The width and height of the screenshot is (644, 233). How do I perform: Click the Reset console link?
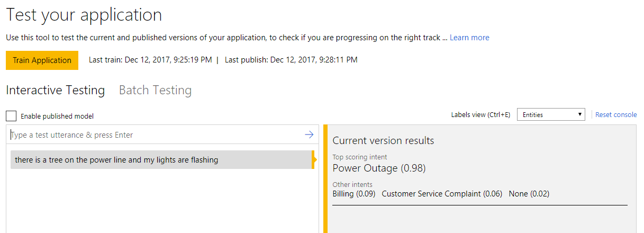pos(616,114)
